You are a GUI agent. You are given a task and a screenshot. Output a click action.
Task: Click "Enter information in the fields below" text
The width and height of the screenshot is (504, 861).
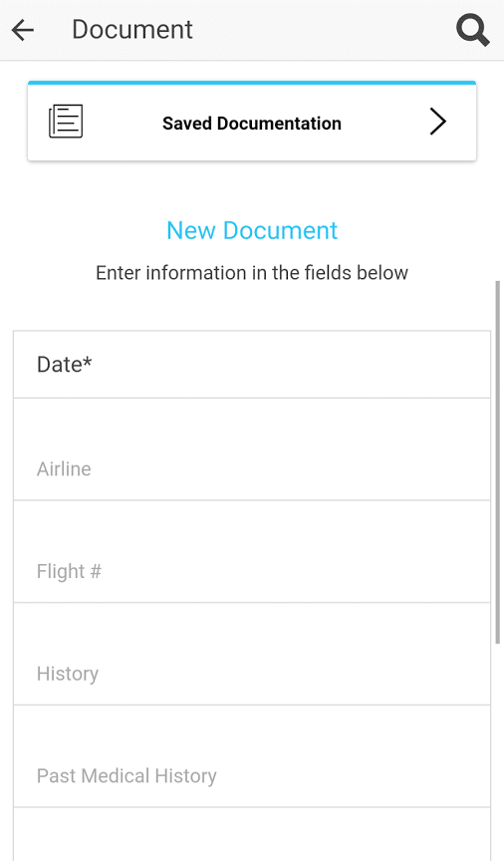[x=252, y=273]
